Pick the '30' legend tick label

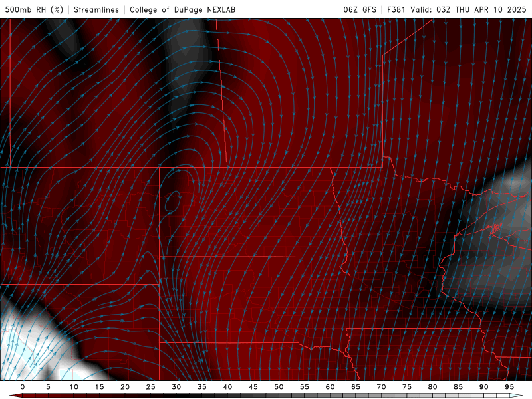(x=176, y=387)
